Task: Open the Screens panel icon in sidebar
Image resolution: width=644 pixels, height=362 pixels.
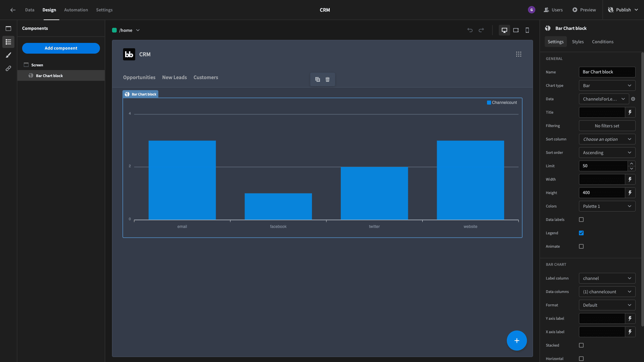Action: point(8,28)
